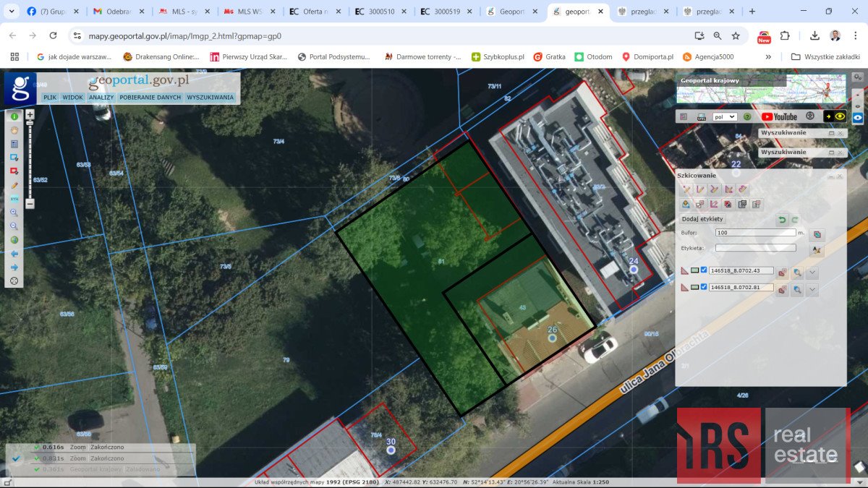
Task: Click the Dodaj etykiety button
Action: pos(702,218)
